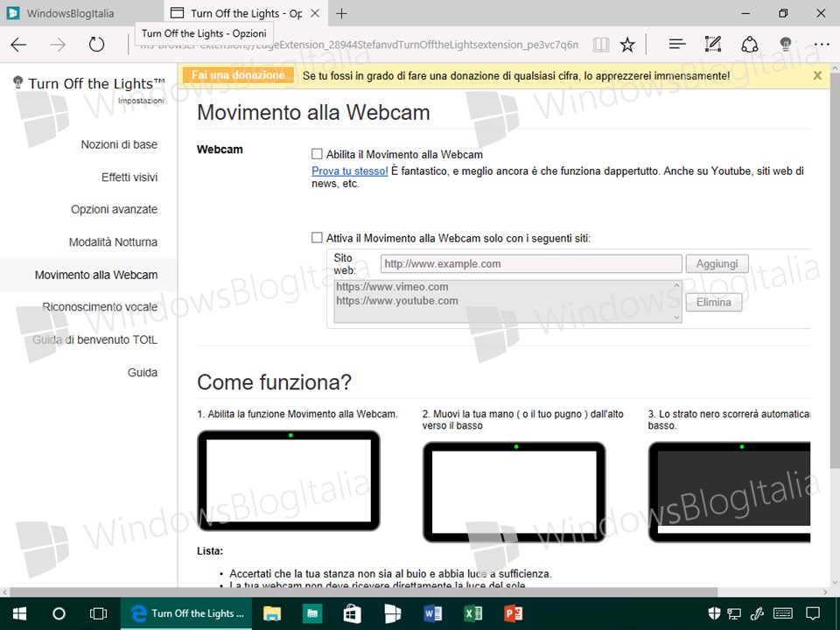
Task: Open the Store bag icon on taskbar
Action: (352, 613)
